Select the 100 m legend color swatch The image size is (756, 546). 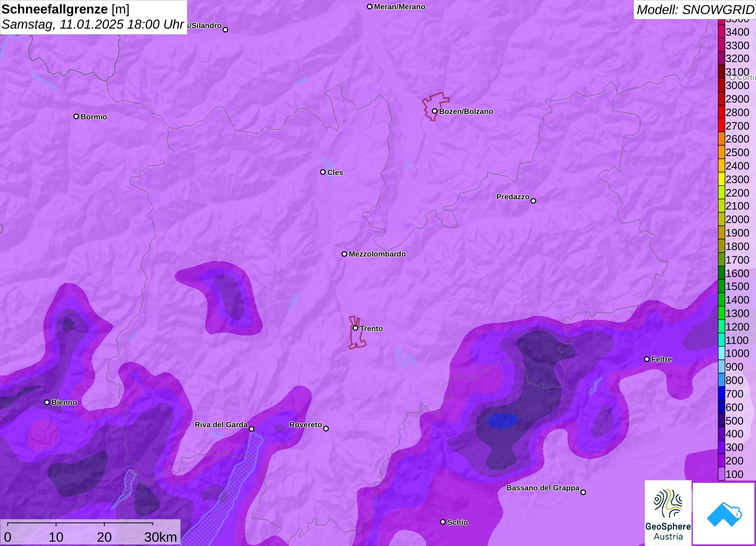pyautogui.click(x=721, y=474)
